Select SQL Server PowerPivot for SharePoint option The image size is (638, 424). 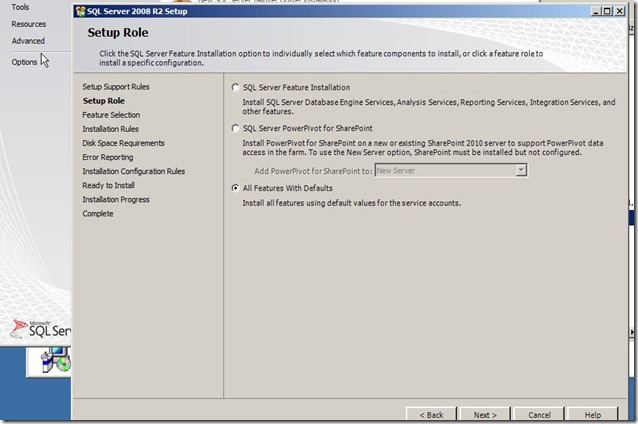(x=235, y=129)
